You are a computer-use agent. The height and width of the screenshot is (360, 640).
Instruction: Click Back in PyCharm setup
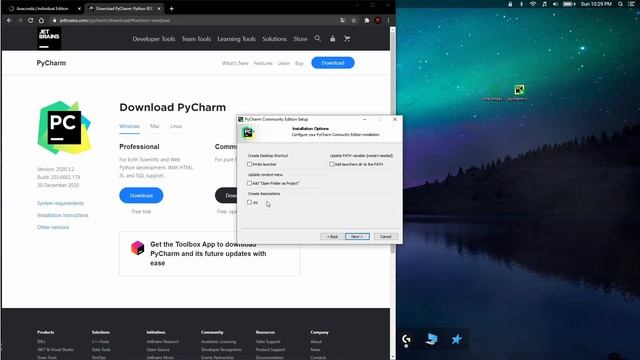(x=332, y=236)
